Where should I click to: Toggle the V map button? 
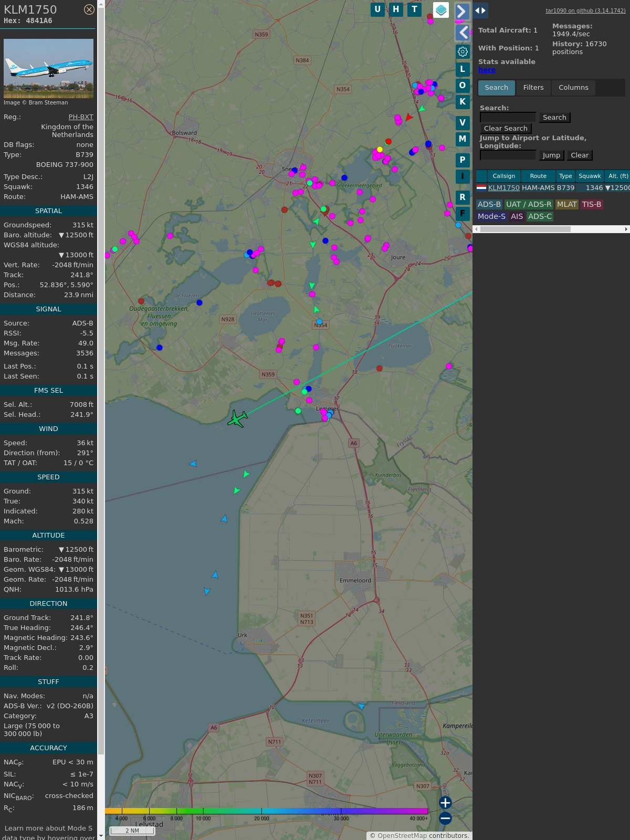[x=463, y=123]
